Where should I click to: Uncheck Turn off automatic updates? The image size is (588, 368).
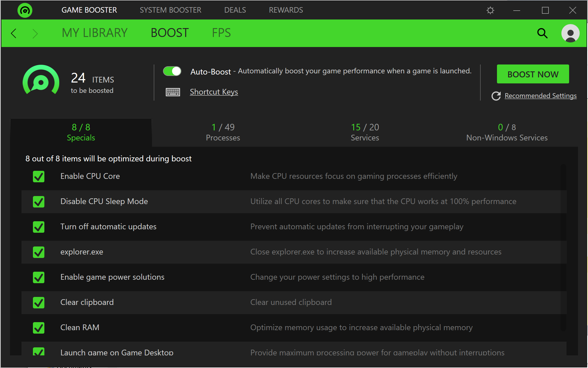click(x=39, y=227)
